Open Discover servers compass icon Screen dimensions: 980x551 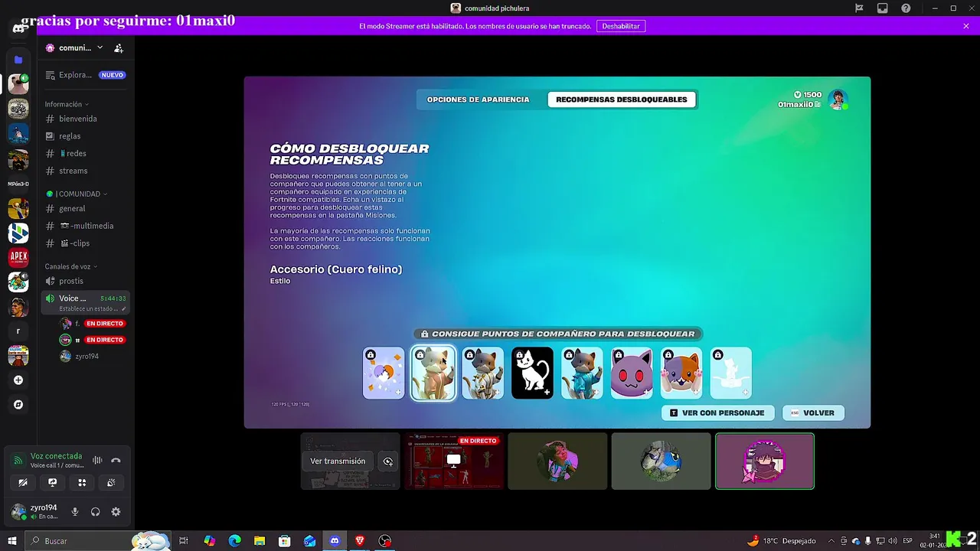(x=18, y=405)
